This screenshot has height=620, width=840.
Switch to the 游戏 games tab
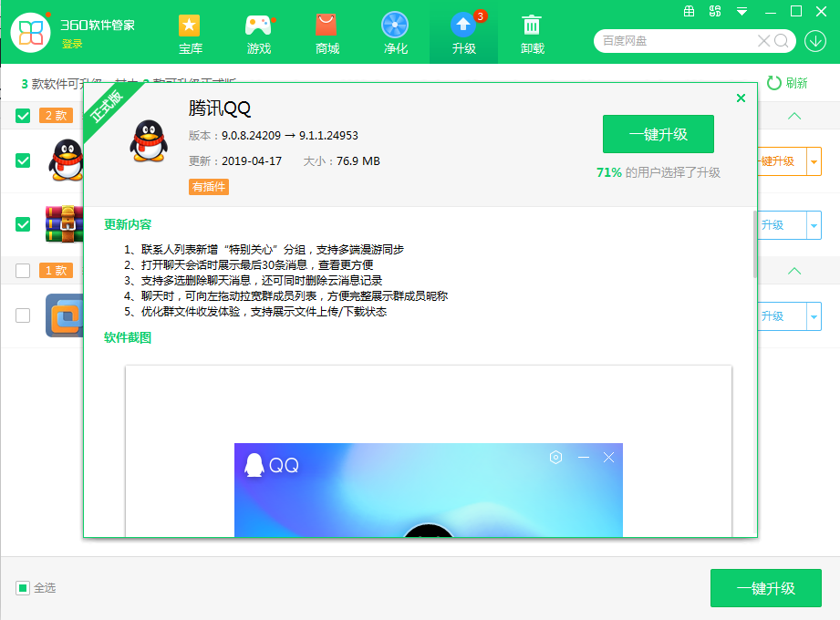(x=259, y=34)
